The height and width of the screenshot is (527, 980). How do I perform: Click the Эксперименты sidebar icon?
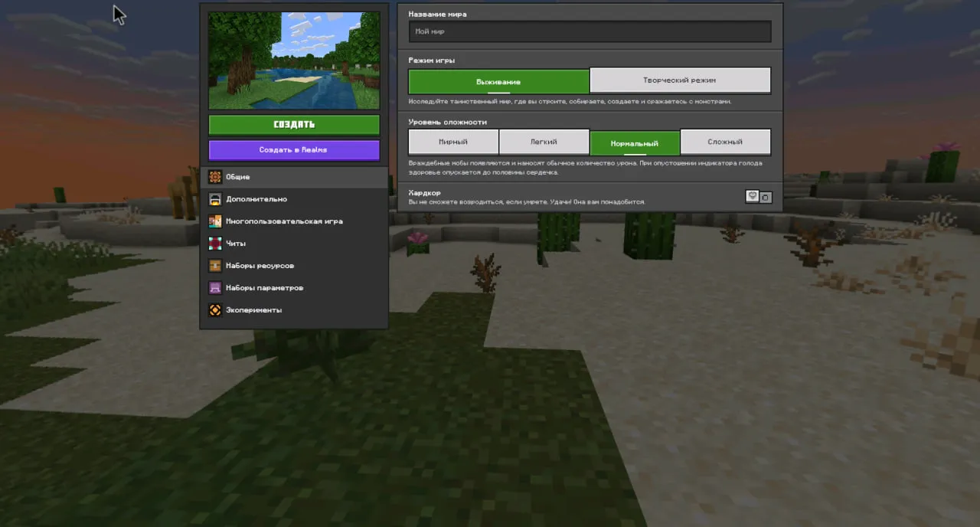coord(215,310)
